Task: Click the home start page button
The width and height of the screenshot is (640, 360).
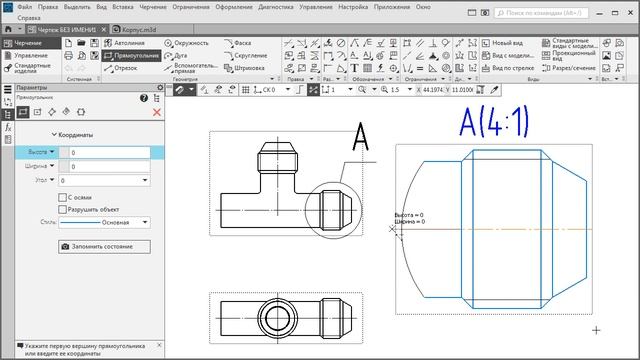Action: point(8,29)
